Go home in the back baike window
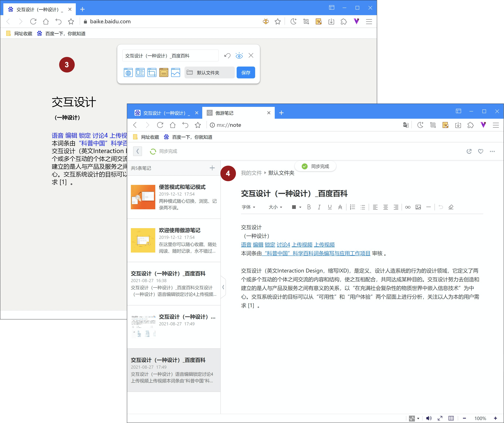504x423 pixels. pyautogui.click(x=46, y=22)
